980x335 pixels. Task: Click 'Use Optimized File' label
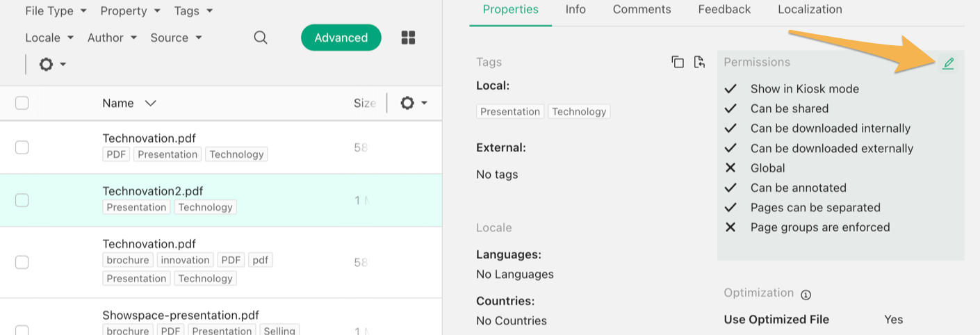[x=776, y=319]
